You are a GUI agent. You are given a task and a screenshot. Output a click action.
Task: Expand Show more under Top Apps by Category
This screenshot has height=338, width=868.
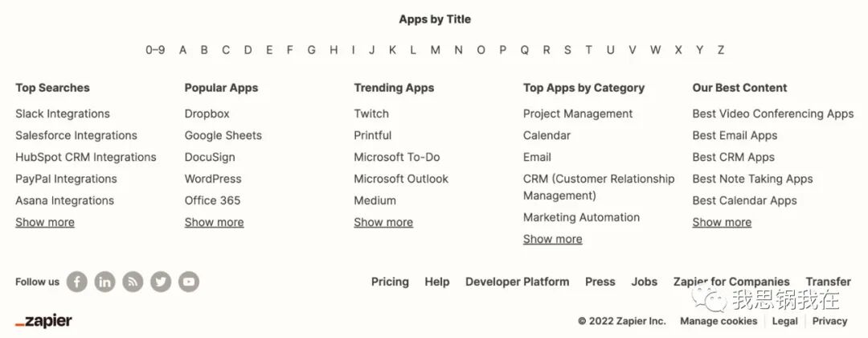(552, 239)
